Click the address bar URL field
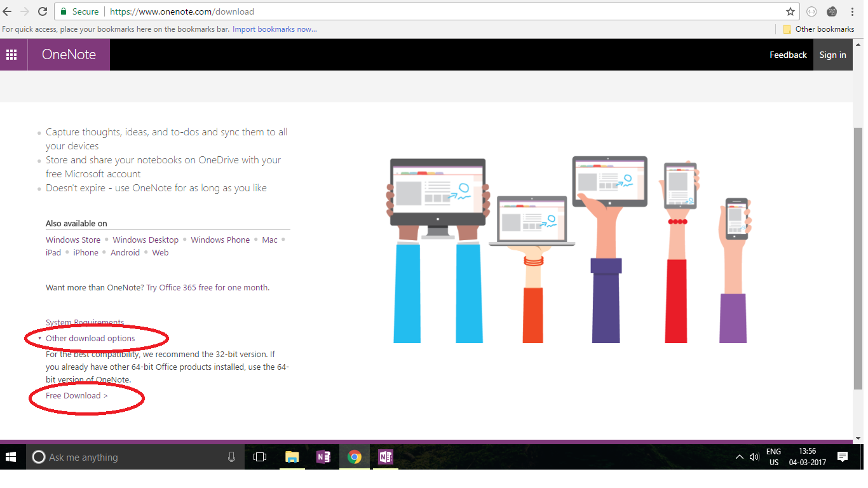Viewport: 868px width, 488px height. click(445, 11)
